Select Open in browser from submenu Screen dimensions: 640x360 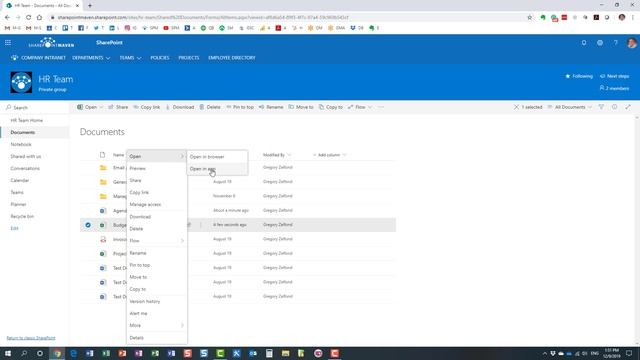tap(217, 157)
